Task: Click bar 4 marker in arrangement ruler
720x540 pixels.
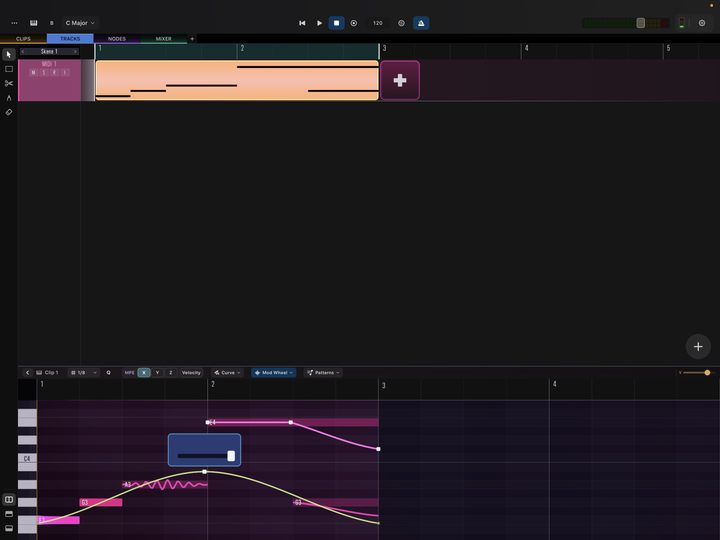Action: 526,48
